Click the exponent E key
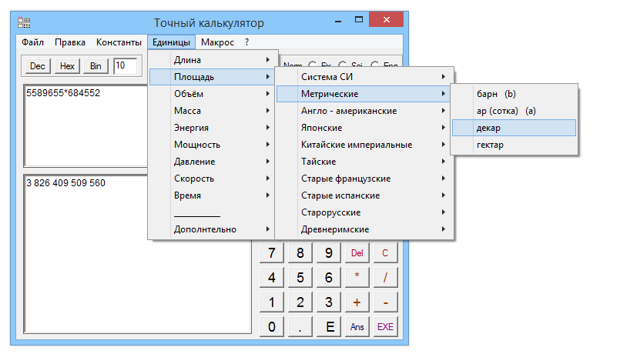 [329, 327]
